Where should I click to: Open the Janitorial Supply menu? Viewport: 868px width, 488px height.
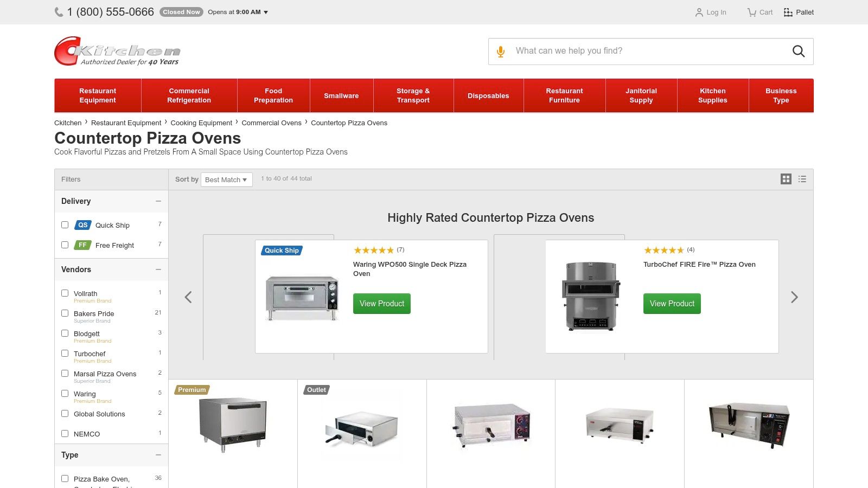641,95
